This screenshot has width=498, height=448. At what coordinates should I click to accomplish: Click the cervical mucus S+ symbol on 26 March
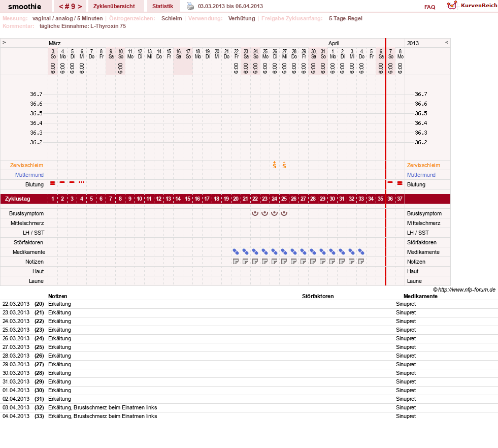[275, 165]
